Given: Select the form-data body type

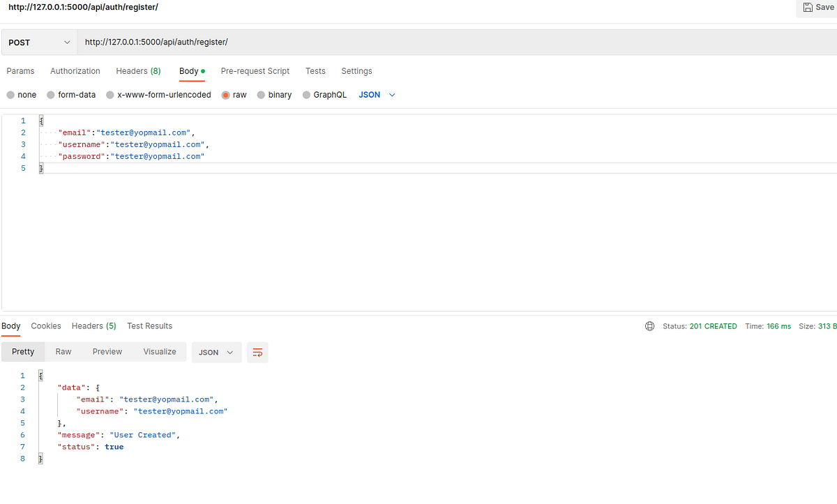Looking at the screenshot, I should pos(70,94).
